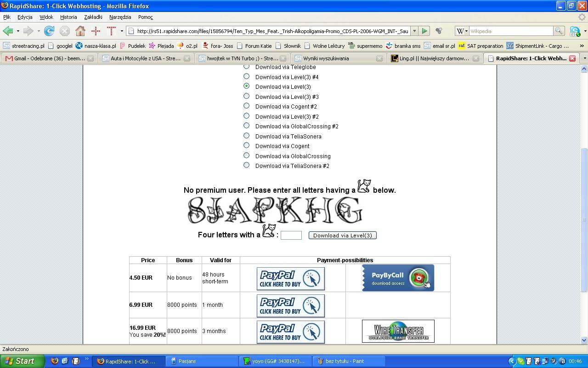Select the Download via Cogent radio option
Viewport: 588px width, 368px height.
click(x=247, y=145)
